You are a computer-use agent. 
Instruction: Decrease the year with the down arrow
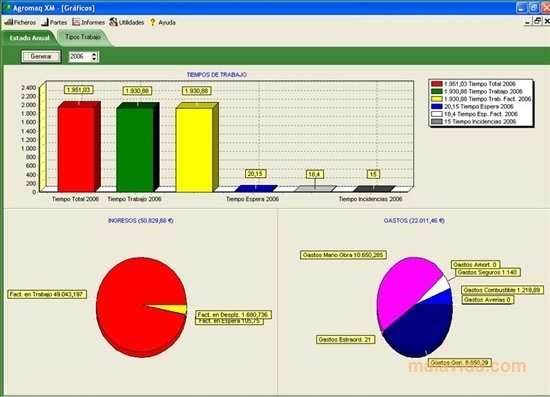coord(94,59)
